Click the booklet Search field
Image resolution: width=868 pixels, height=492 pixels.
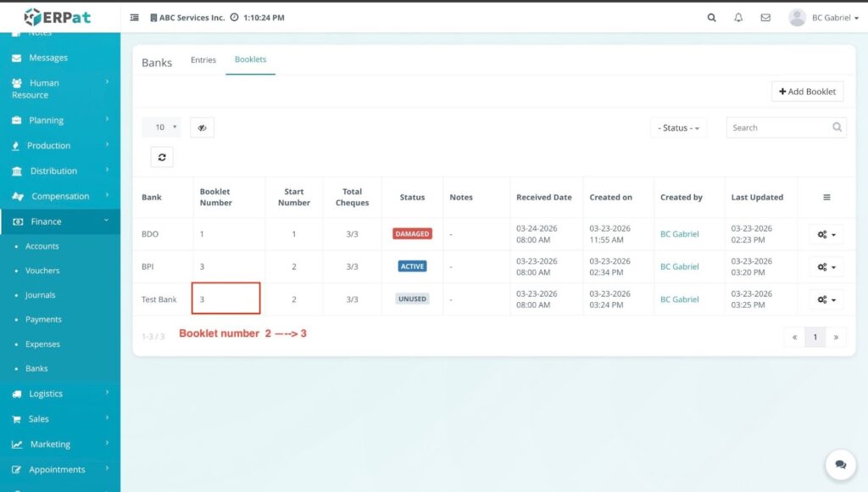point(778,128)
